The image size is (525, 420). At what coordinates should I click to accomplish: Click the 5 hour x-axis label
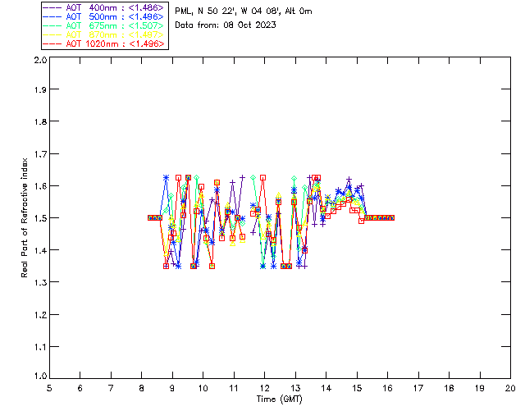(49, 388)
